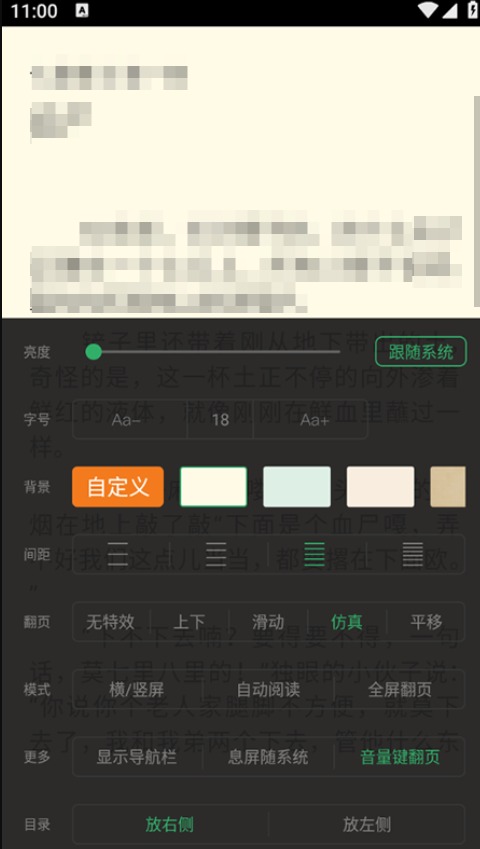Toggle 音量键翻页 volume key paging
480x849 pixels.
[x=400, y=757]
